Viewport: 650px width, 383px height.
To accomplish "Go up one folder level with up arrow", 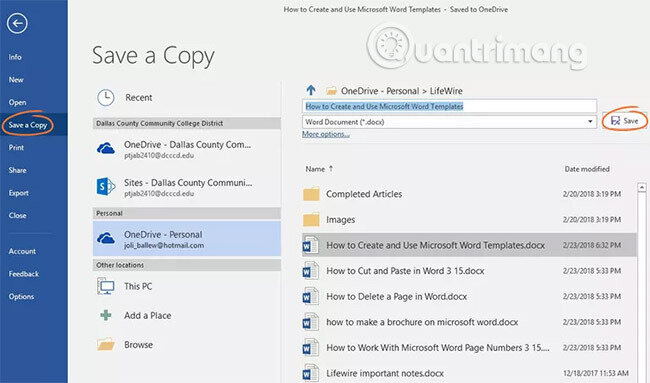I will pos(311,90).
